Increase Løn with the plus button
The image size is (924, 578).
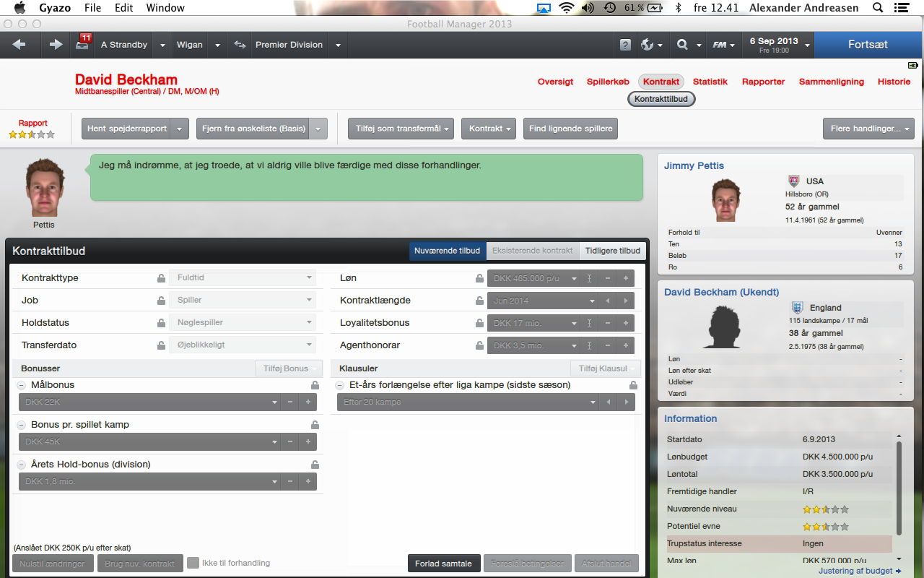[626, 278]
